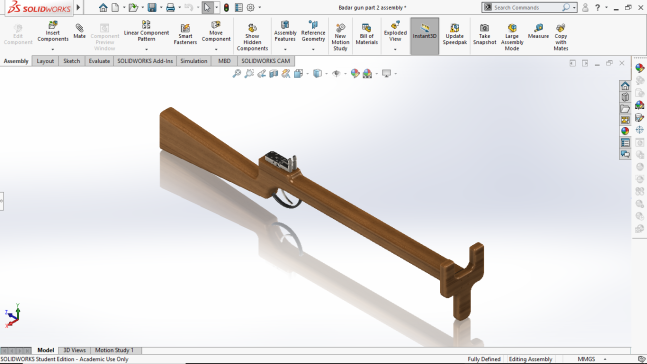This screenshot has height=364, width=647.
Task: Open the Evaluate tab
Action: point(99,61)
